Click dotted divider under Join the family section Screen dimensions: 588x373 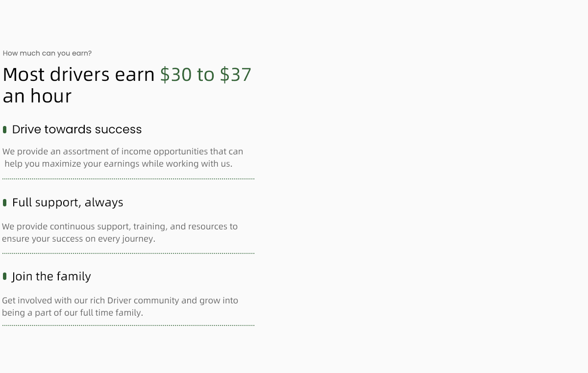click(128, 325)
